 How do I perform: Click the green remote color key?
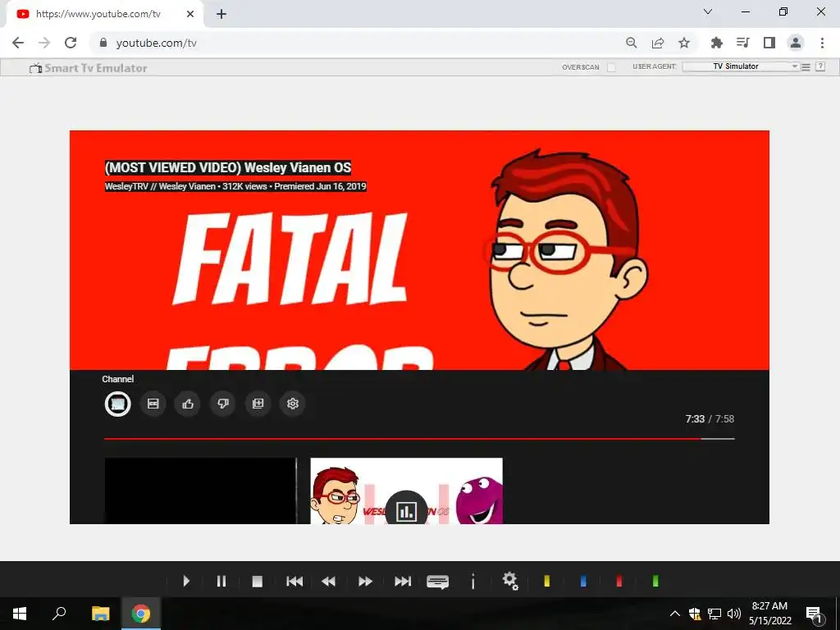click(655, 581)
